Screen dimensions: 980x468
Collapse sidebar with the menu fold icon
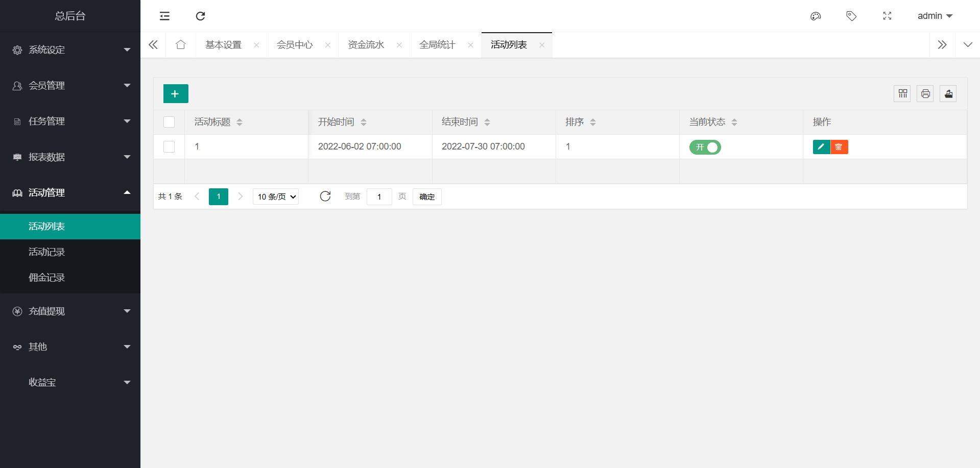pos(164,16)
